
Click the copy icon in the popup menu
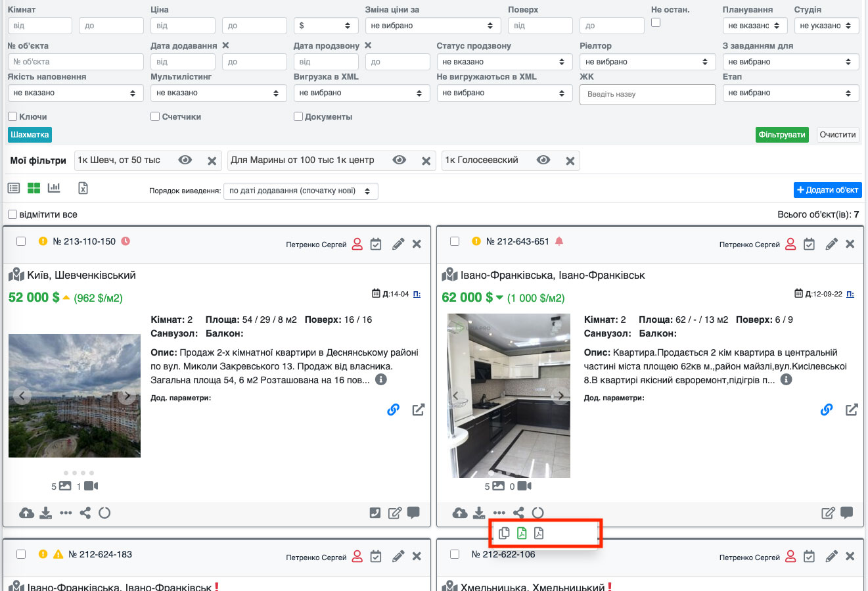pos(504,533)
